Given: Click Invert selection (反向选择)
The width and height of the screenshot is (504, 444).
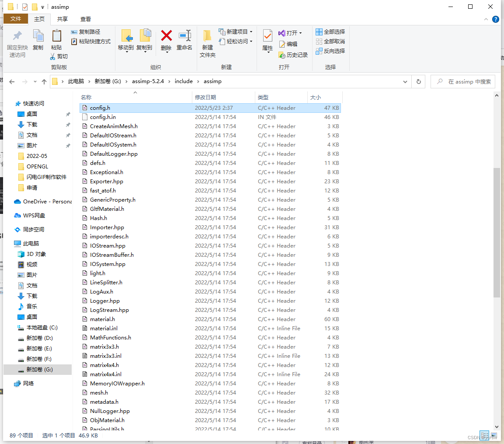Looking at the screenshot, I should (x=330, y=51).
